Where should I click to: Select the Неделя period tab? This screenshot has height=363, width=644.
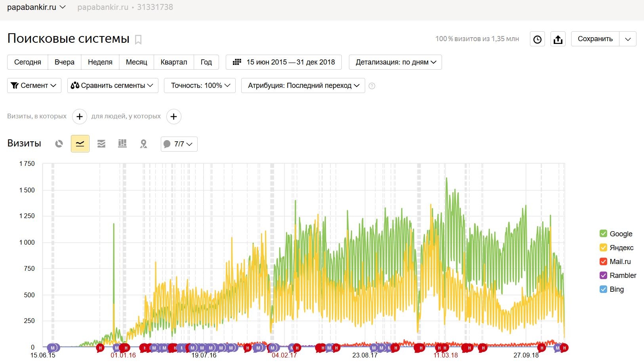coord(100,62)
